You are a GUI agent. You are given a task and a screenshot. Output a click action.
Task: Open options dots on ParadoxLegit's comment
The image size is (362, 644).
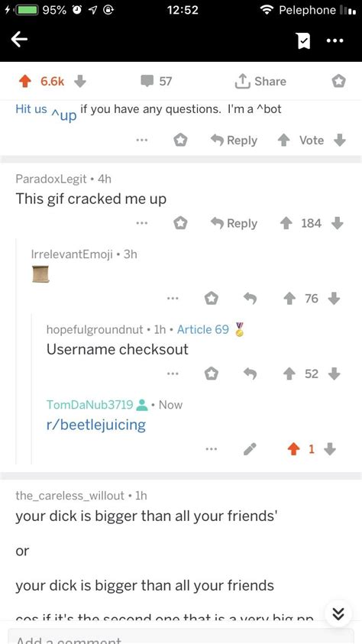tap(142, 223)
